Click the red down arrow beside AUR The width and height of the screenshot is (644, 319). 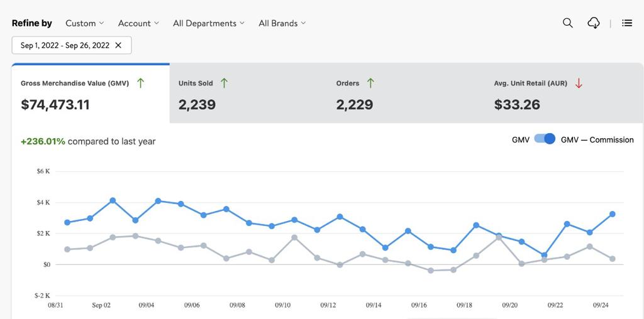[x=579, y=83]
